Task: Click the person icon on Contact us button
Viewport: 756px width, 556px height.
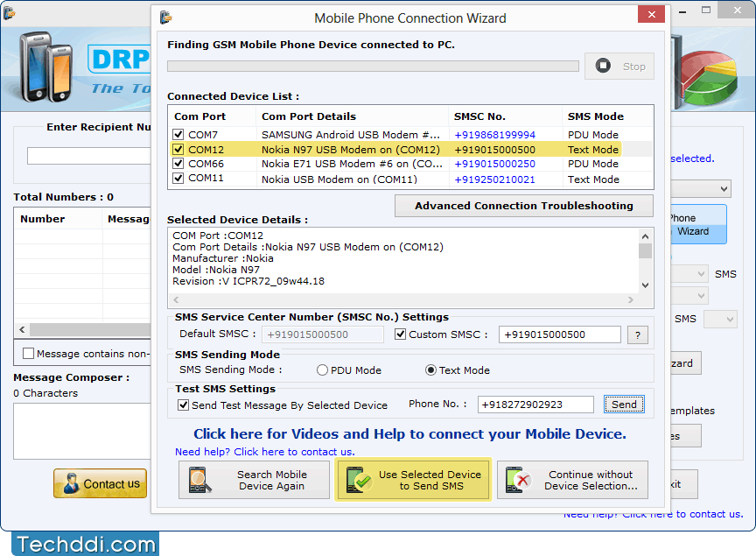Action: (x=72, y=483)
